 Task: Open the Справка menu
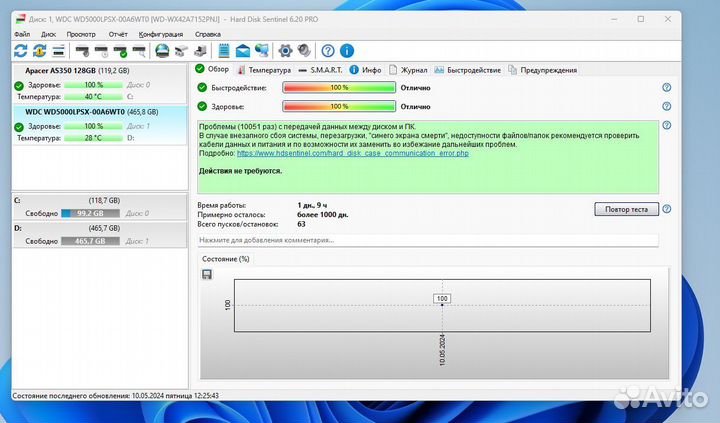point(208,34)
